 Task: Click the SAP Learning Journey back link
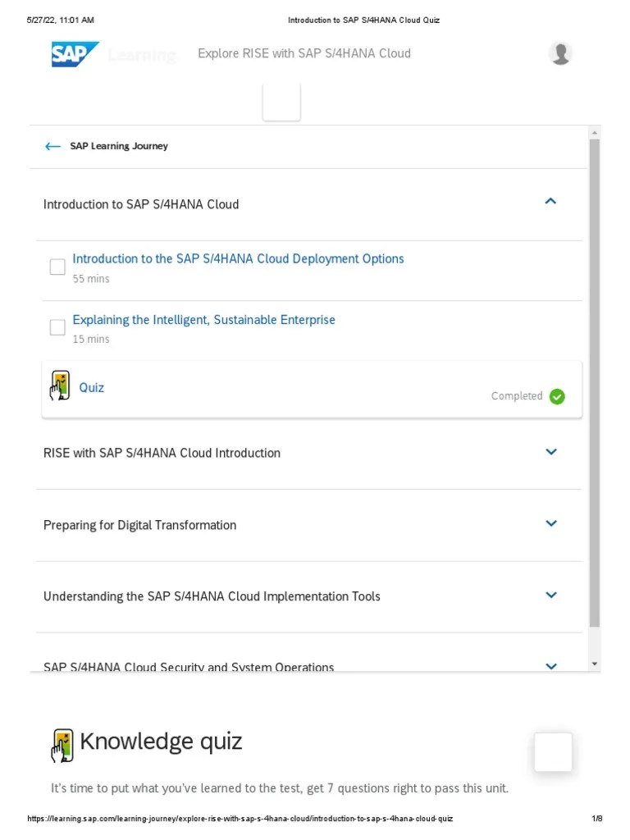click(119, 146)
